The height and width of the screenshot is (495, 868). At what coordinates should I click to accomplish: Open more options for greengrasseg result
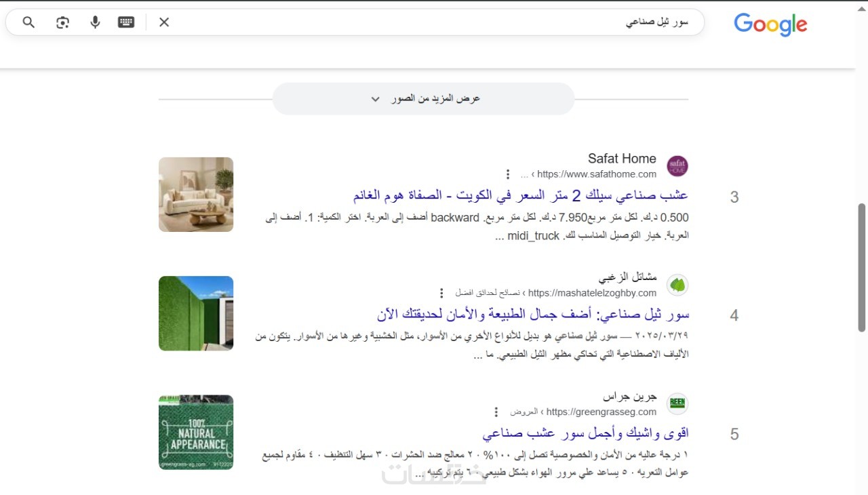point(496,412)
